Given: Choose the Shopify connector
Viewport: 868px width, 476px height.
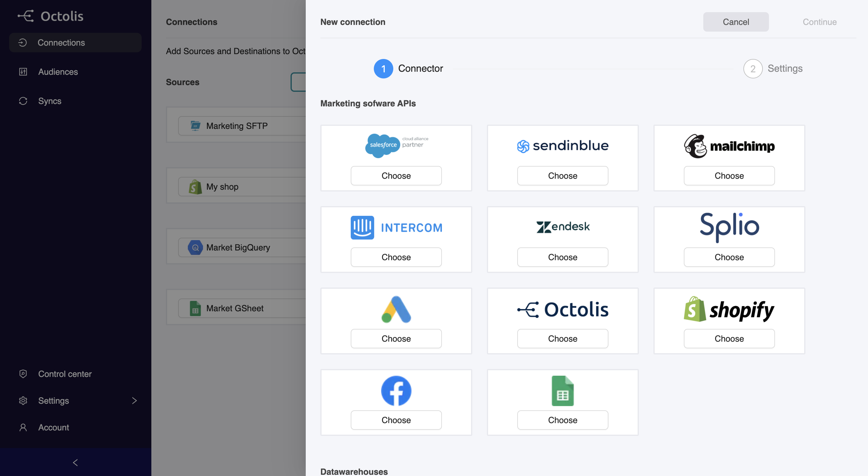Looking at the screenshot, I should tap(729, 339).
